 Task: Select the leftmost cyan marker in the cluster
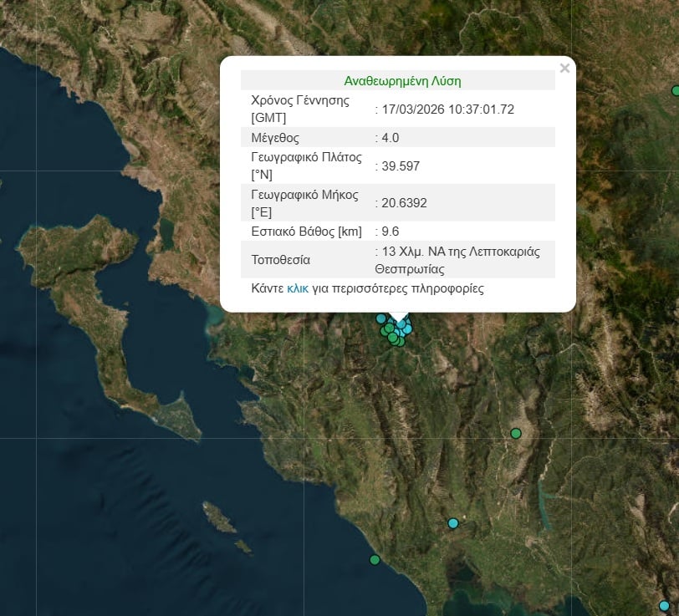click(x=381, y=318)
